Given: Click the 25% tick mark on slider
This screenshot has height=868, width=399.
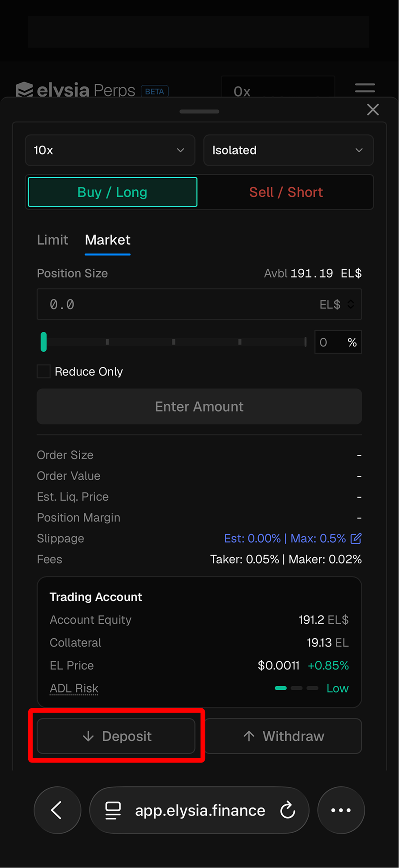Looking at the screenshot, I should click(x=107, y=342).
